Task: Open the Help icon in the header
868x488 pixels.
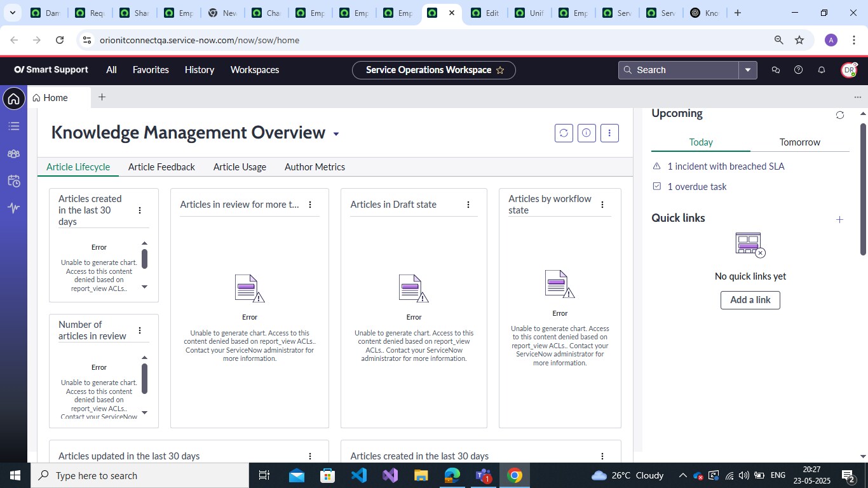Action: [x=797, y=70]
